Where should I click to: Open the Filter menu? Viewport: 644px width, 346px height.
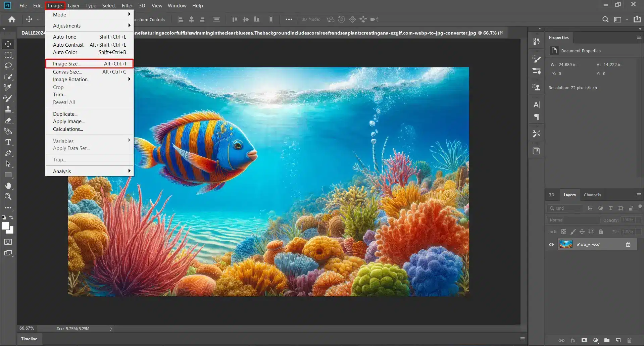point(127,6)
